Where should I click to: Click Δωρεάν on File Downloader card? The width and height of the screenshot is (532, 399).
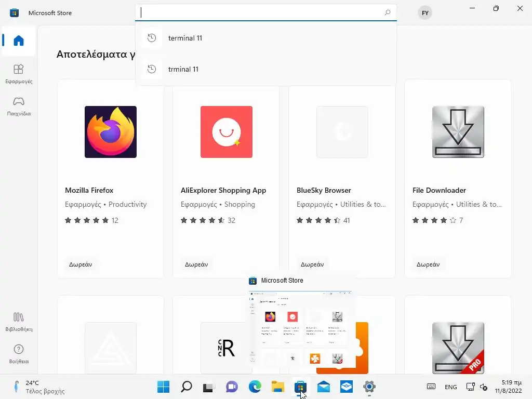(x=428, y=264)
